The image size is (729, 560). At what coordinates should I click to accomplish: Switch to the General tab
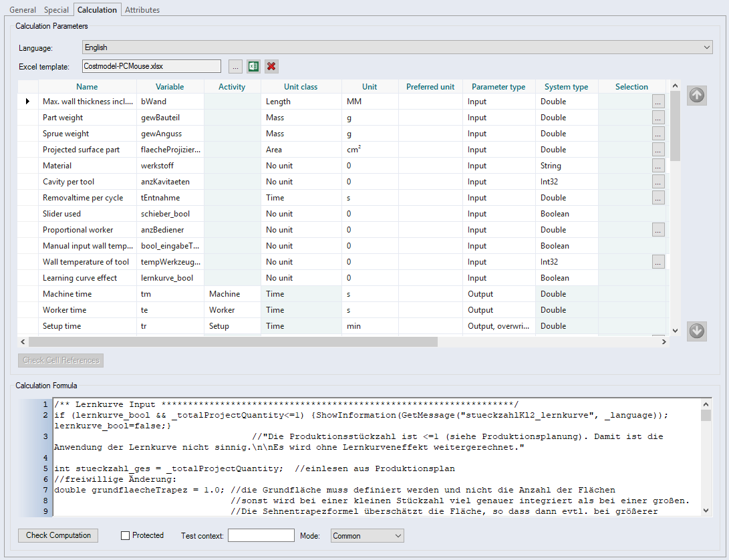(x=23, y=10)
